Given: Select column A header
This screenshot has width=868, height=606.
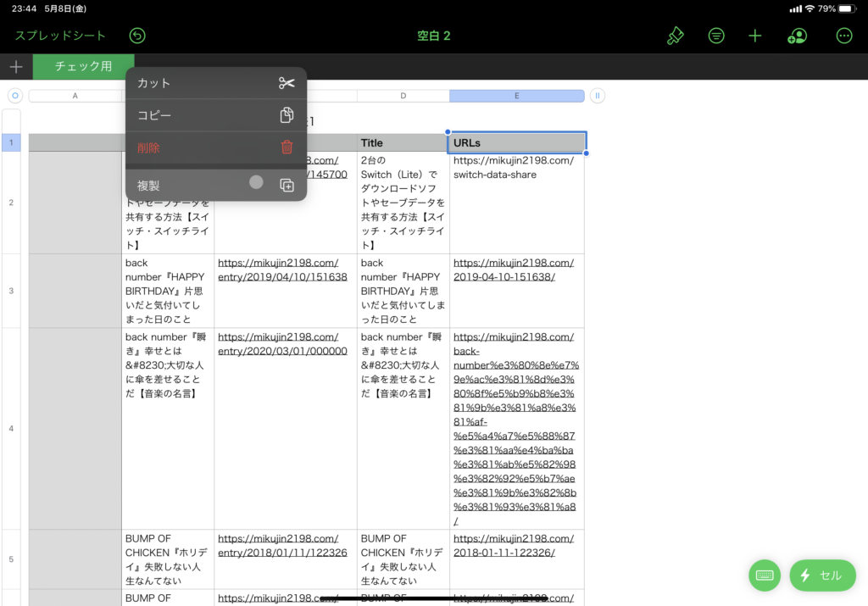Looking at the screenshot, I should tap(75, 96).
